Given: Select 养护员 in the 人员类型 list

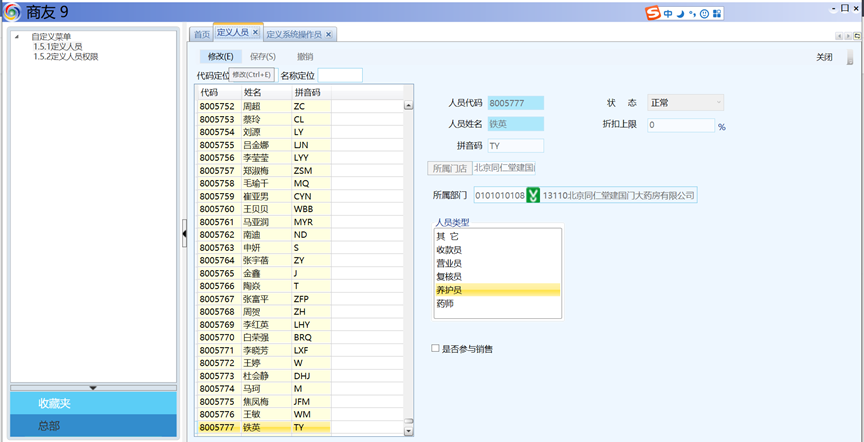Looking at the screenshot, I should (x=498, y=290).
